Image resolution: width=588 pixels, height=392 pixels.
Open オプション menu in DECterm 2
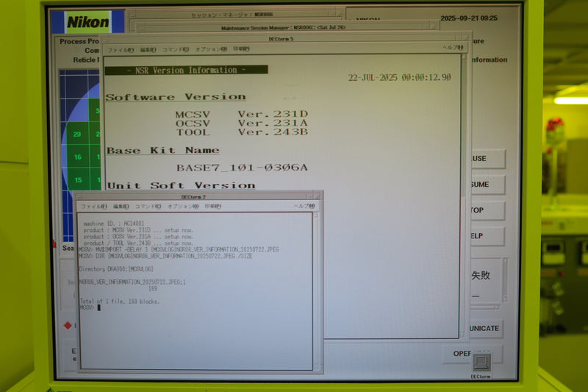pyautogui.click(x=183, y=207)
